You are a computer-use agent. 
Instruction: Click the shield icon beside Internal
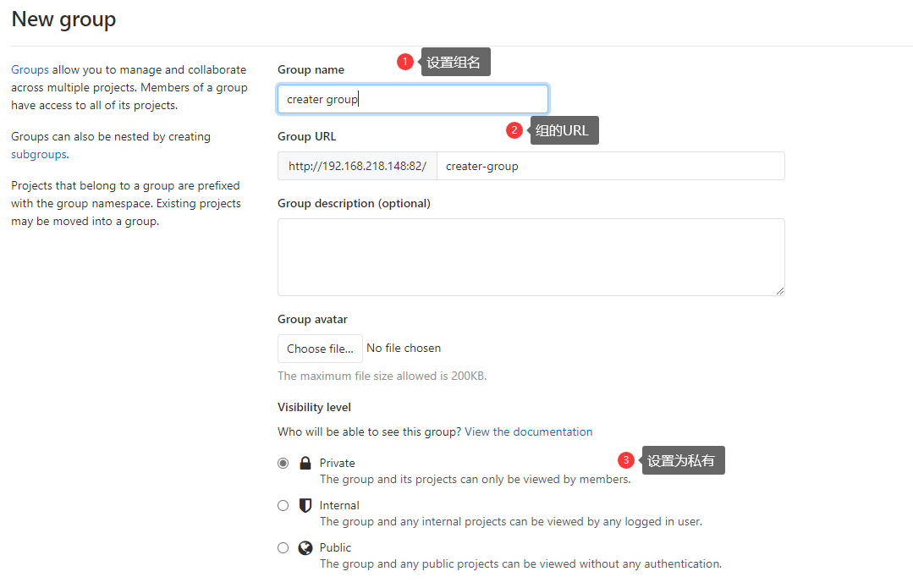coord(305,505)
